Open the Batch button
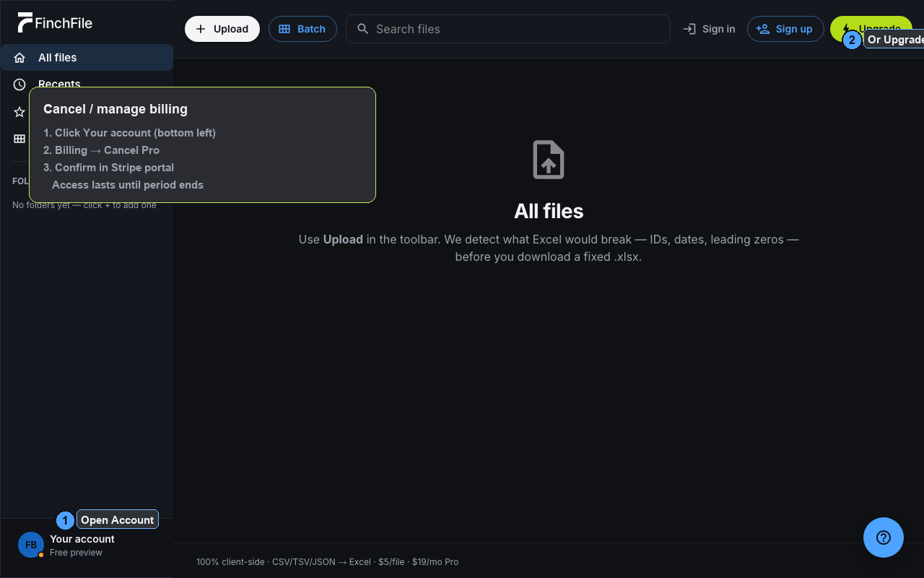924x578 pixels. 302,29
